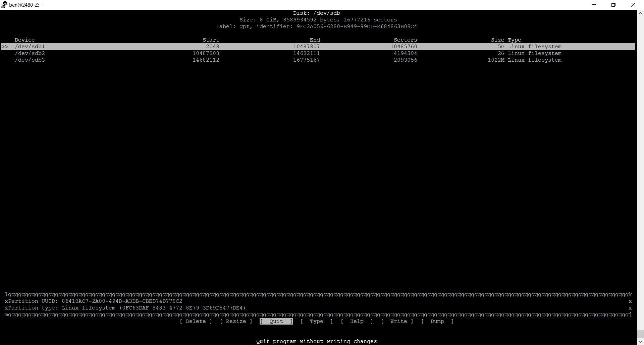Click Write to save partition table
Viewport: 644px width, 345px height.
click(398, 321)
